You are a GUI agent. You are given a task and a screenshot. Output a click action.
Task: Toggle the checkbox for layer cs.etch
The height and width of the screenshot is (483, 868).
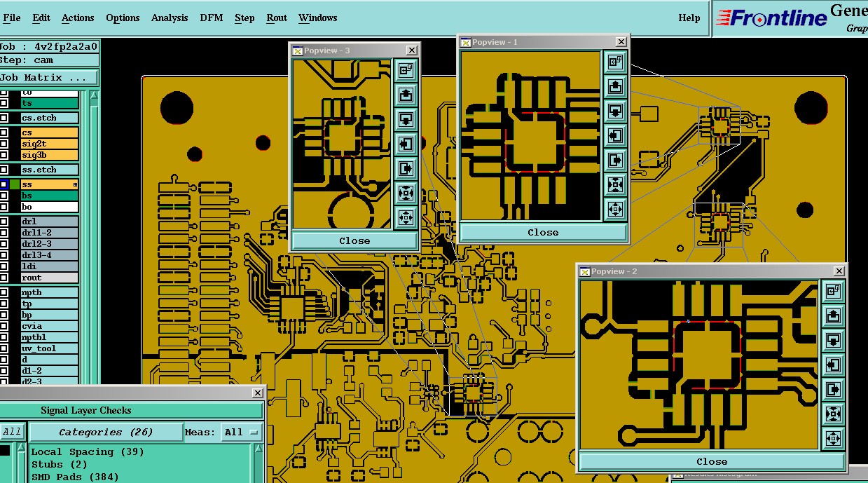click(4, 118)
